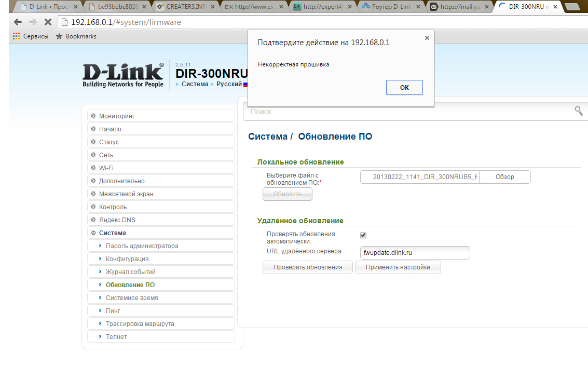Screen dimensions: 588x367
Task: Toggle automatic update check checkbox
Action: [x=363, y=235]
